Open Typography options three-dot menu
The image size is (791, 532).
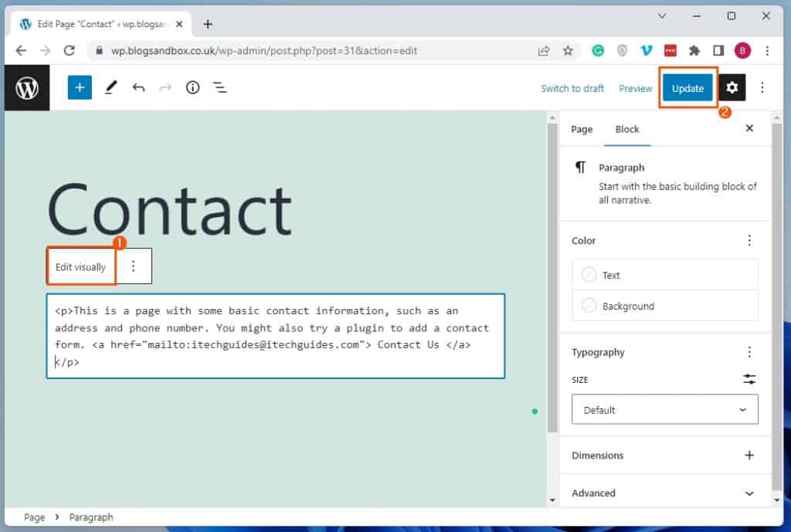click(749, 351)
